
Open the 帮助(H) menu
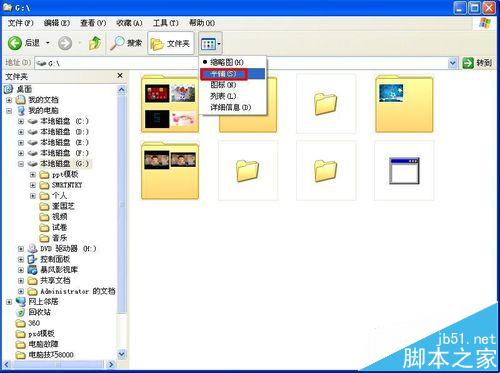202,23
